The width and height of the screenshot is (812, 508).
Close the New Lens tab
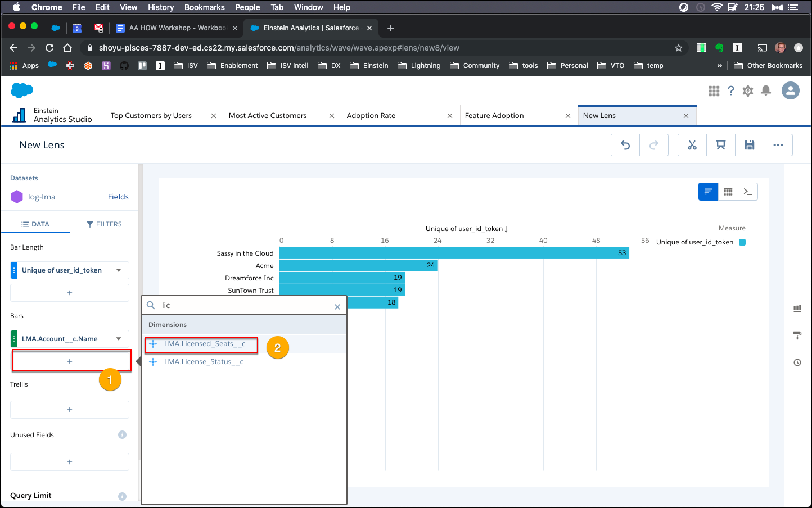686,116
